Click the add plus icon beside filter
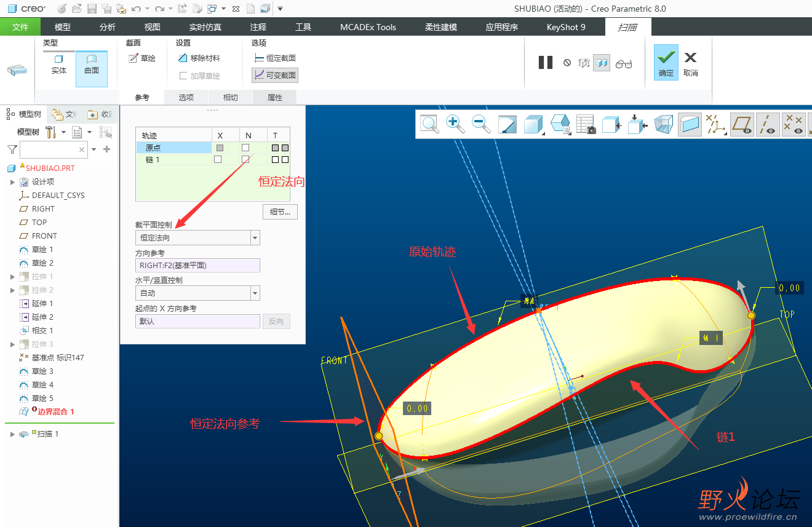Screen dimensions: 812x527 [x=106, y=149]
